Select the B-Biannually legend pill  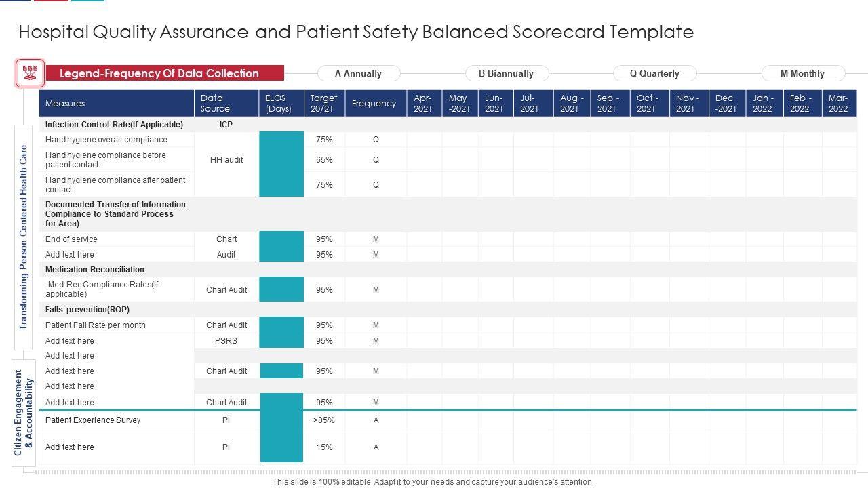point(506,73)
